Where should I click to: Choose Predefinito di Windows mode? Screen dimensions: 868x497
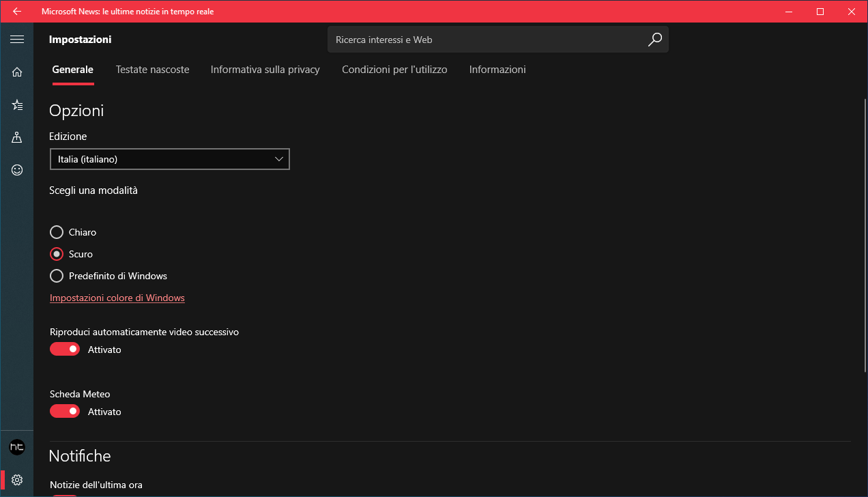click(56, 276)
